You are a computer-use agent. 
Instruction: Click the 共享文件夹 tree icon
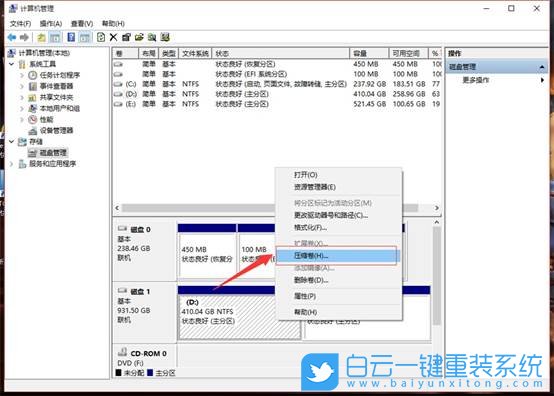tap(32, 97)
